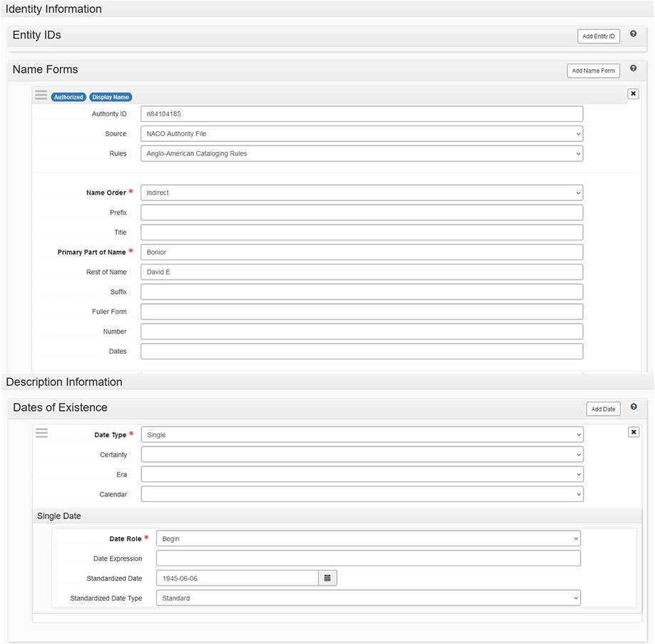Click the Display Name badge
655x644 pixels.
coord(111,97)
